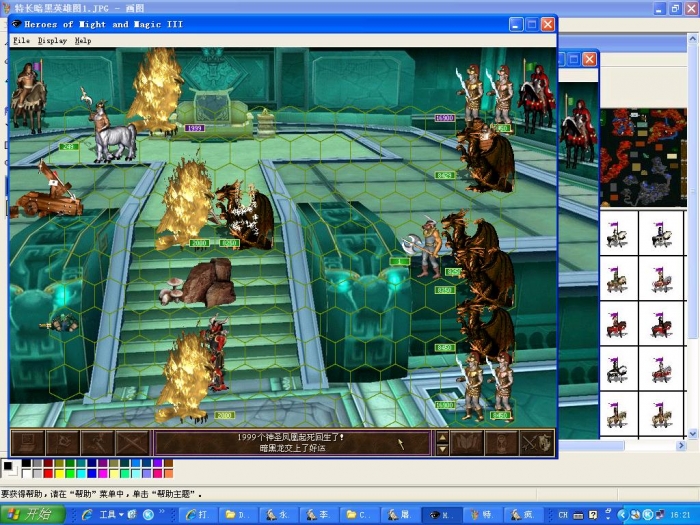Click log line about 1999 phoenixes reviving
This screenshot has width=700, height=525.
pos(291,437)
